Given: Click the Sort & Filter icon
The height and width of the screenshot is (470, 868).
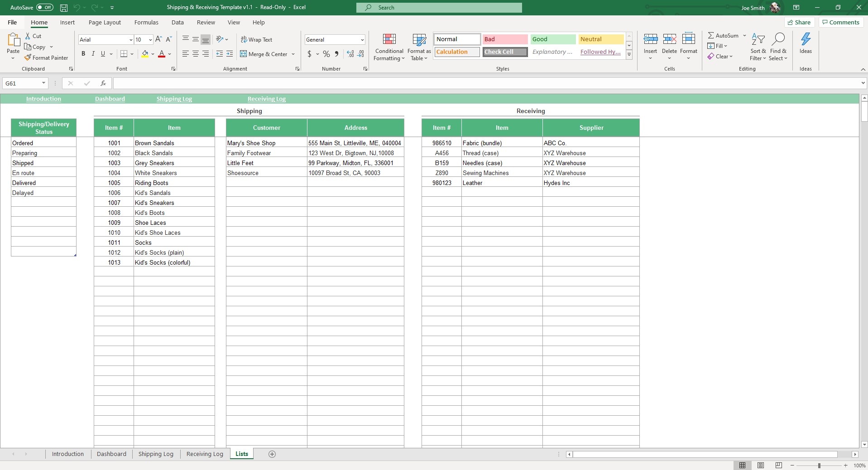Looking at the screenshot, I should 758,39.
